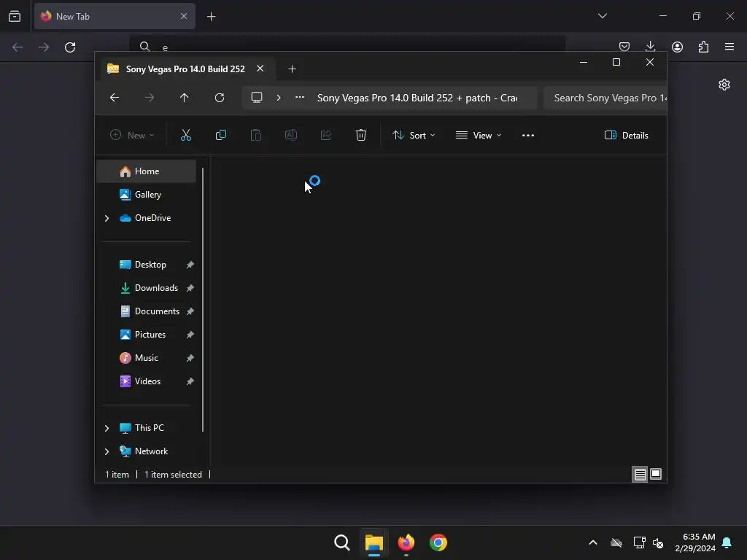Select Home in navigation pane

(x=146, y=171)
